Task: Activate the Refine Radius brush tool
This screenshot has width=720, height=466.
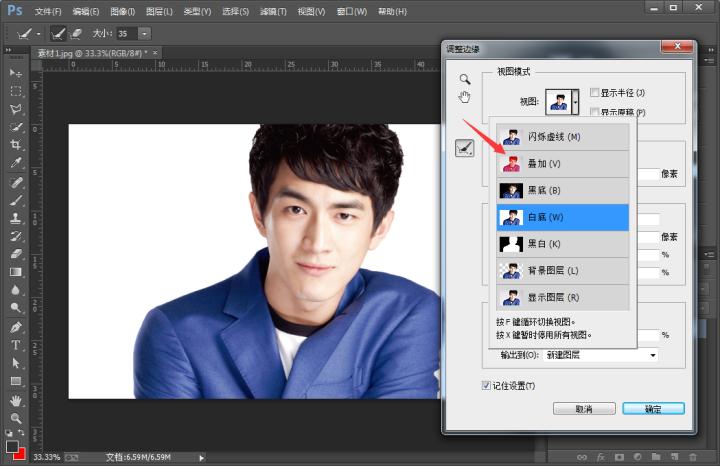Action: [x=464, y=148]
